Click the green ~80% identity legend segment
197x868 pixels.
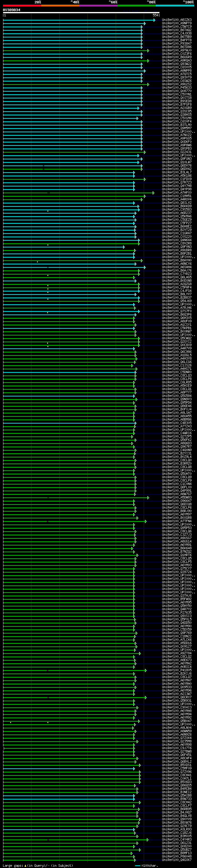(137, 6)
